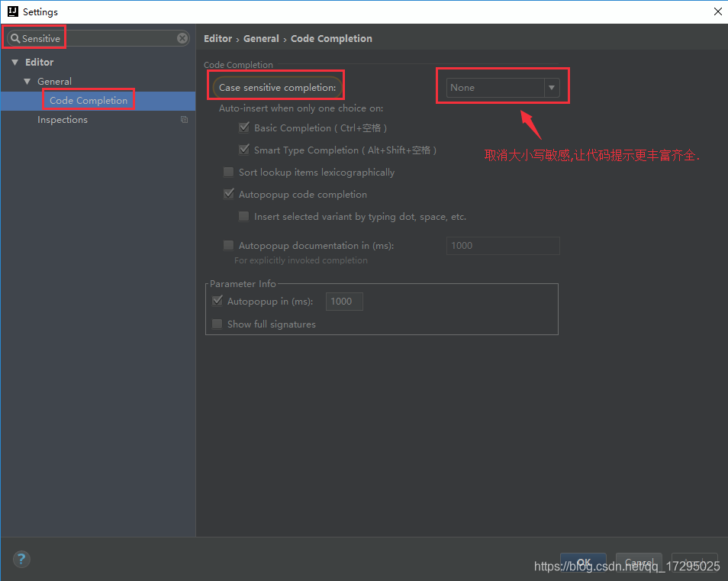Enable Autopopup documentation in (ms)
This screenshot has width=728, height=581.
pos(228,245)
